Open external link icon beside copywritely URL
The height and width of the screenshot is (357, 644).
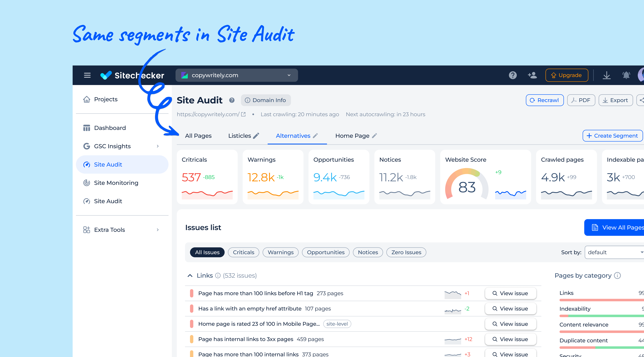pyautogui.click(x=243, y=114)
